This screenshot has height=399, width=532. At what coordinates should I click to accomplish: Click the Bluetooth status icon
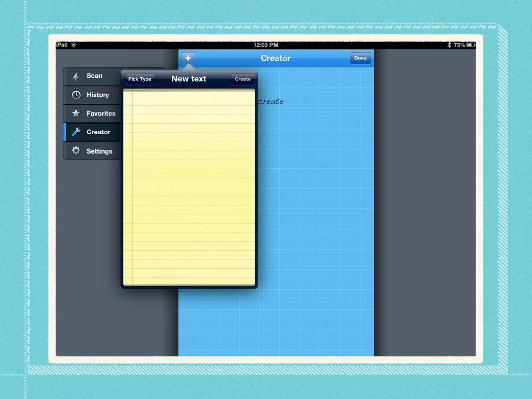click(x=449, y=45)
